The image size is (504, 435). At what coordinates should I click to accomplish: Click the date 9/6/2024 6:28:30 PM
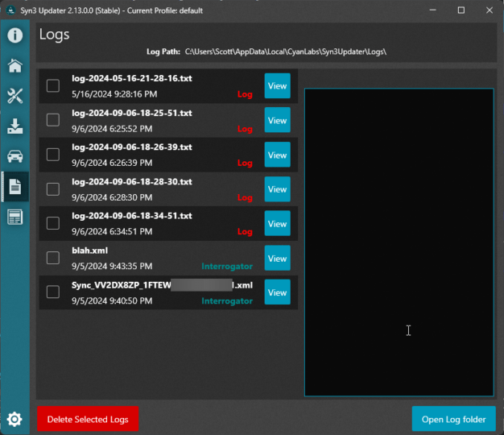(x=112, y=197)
